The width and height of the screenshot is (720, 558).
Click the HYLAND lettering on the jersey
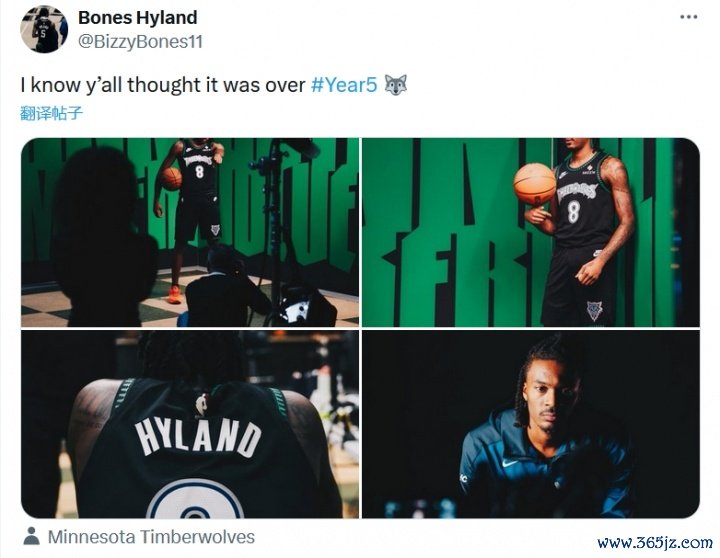click(x=198, y=438)
